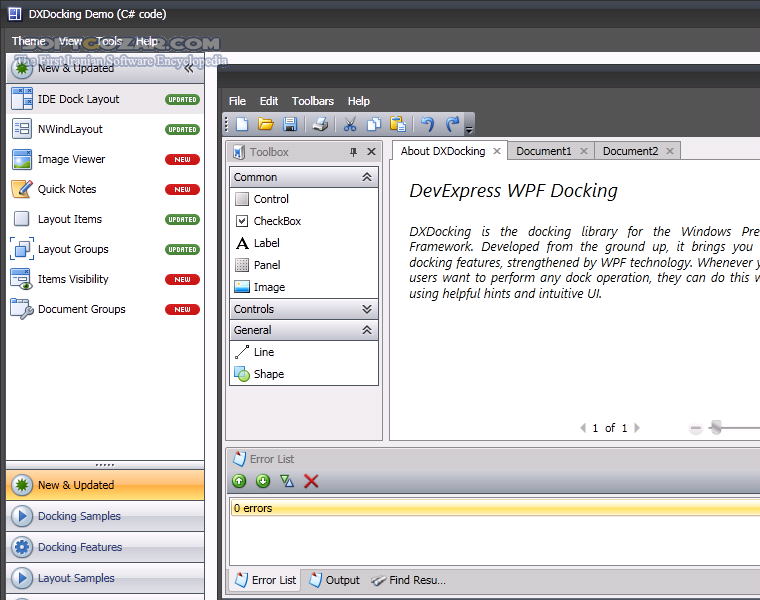Switch to the About DXDocking tab
Screen dimensions: 760x600
point(443,151)
